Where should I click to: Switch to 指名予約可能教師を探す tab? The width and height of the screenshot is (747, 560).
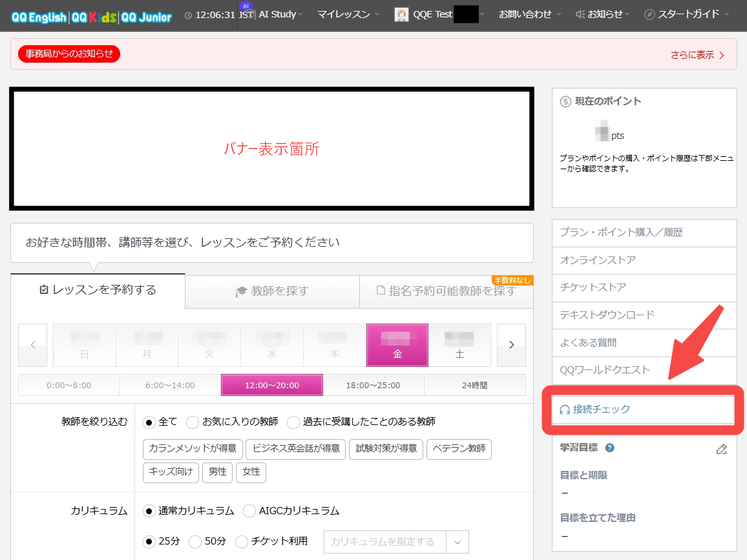pos(447,291)
